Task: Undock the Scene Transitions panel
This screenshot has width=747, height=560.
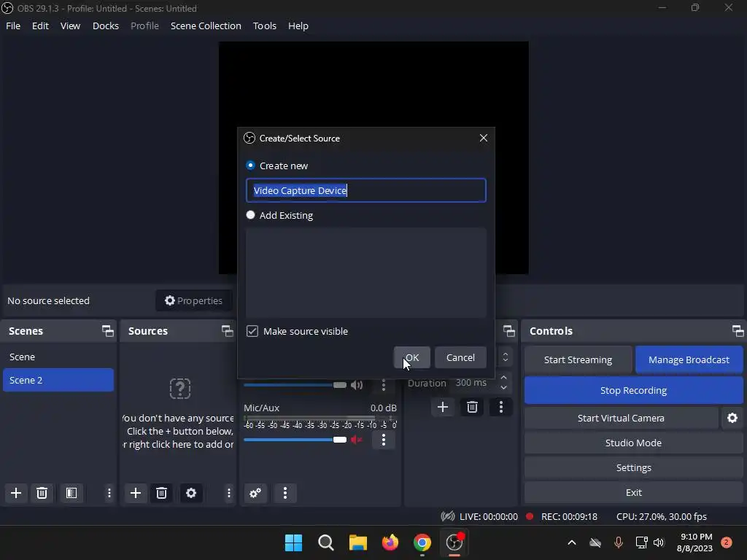Action: (509, 331)
